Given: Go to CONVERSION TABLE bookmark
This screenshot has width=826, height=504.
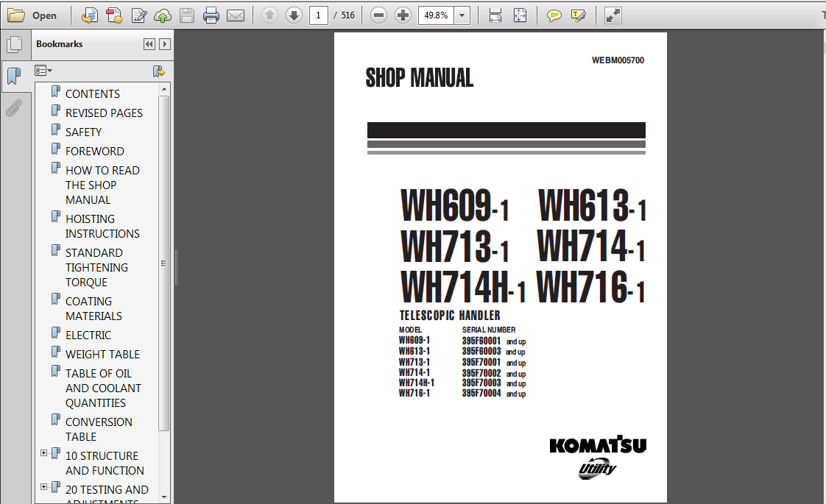Looking at the screenshot, I should coord(99,429).
